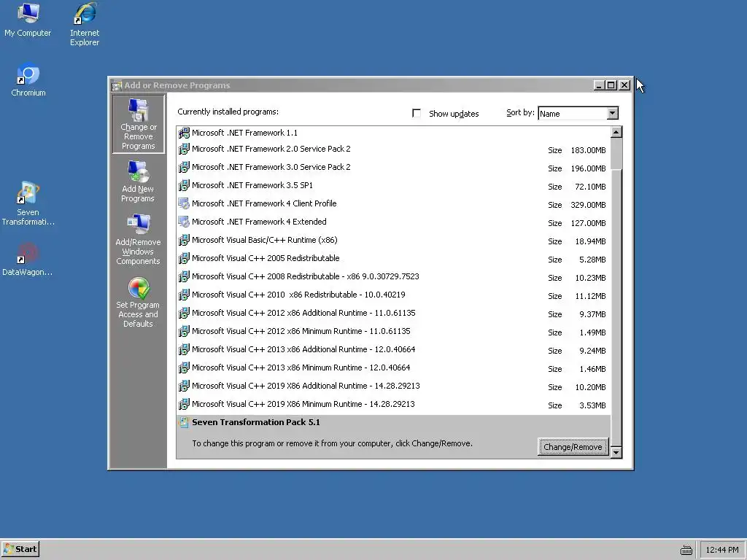
Task: Select the Visual C++ 2013 Additional Runtime icon
Action: click(x=184, y=349)
